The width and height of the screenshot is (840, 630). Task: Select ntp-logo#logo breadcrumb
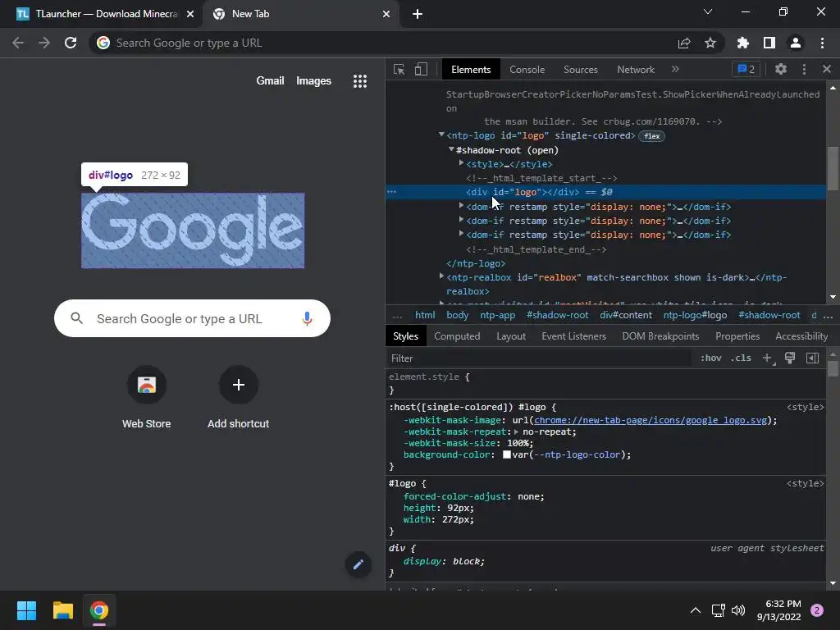695,315
